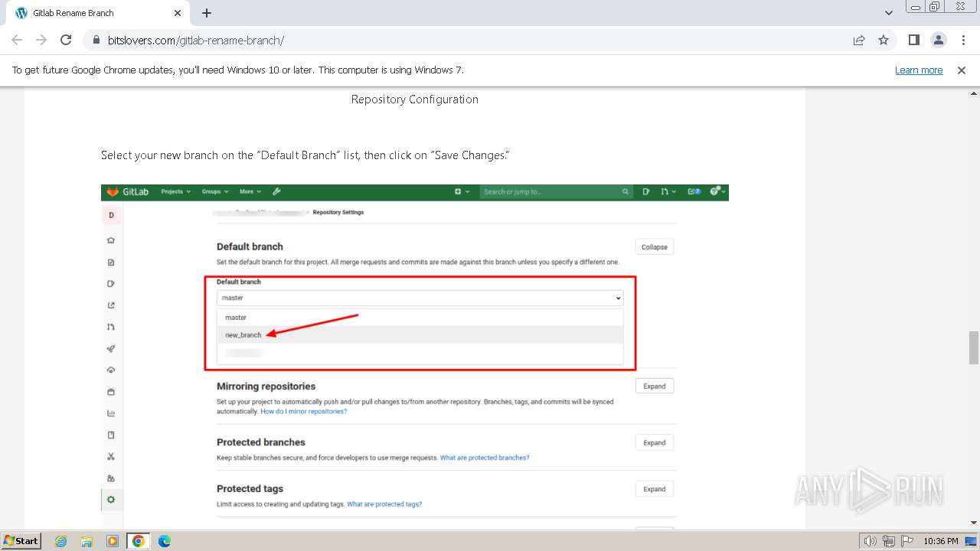Viewport: 980px width, 551px height.
Task: Open the tab search chevron dropdown
Action: 889,13
